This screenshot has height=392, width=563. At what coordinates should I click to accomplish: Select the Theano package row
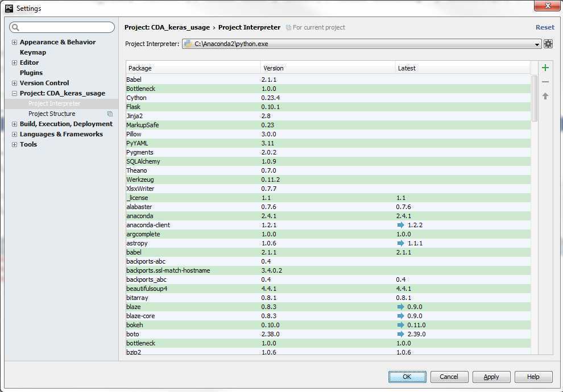(x=136, y=170)
